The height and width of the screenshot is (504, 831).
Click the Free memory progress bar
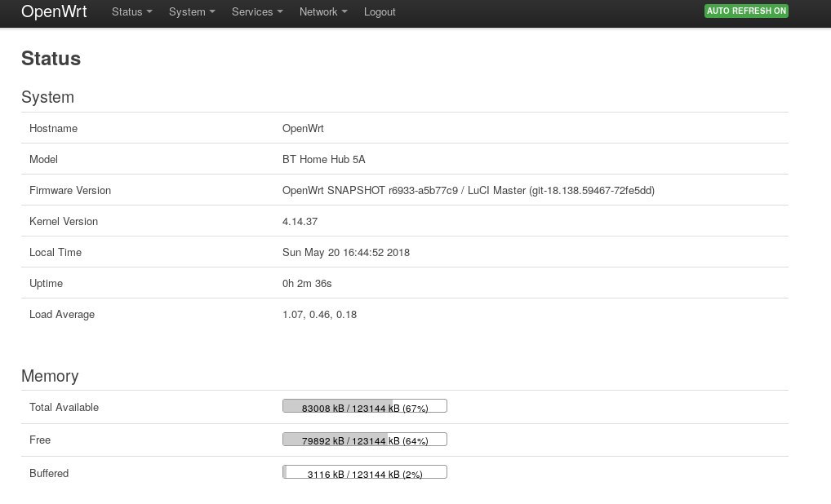[x=365, y=440]
